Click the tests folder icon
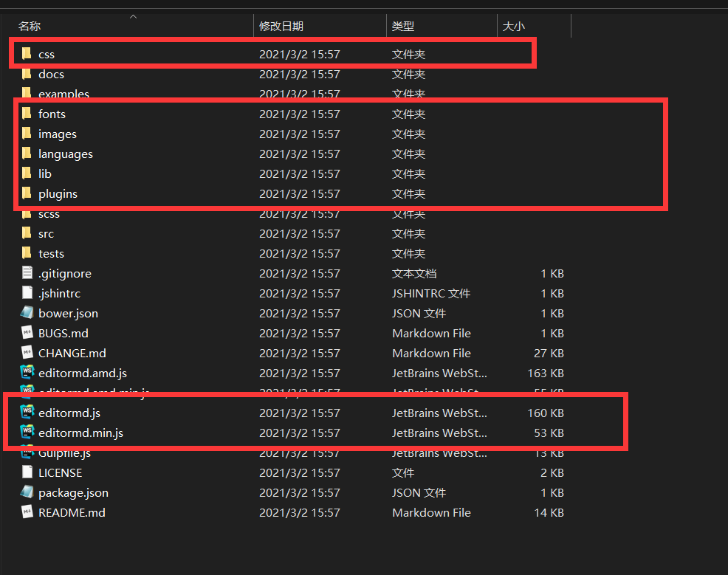The height and width of the screenshot is (575, 728). coord(27,253)
